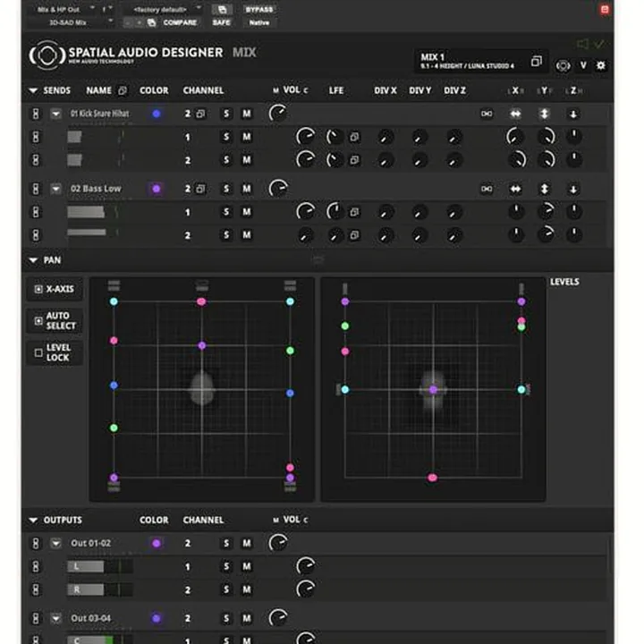Click the L output meter under Out 01-02
This screenshot has height=644, width=644.
click(x=100, y=567)
